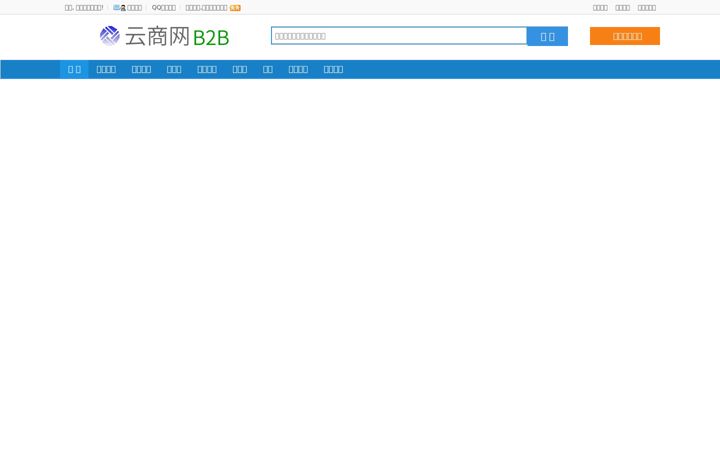Select the highlighted first tab in blue navbar
The height and width of the screenshot is (450, 720).
click(x=74, y=69)
